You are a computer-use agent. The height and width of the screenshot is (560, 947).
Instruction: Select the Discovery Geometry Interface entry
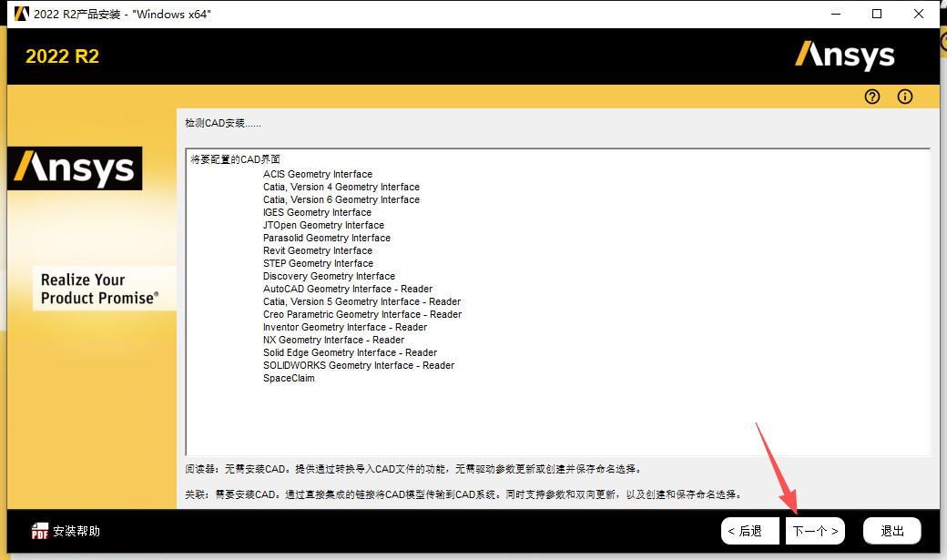tap(328, 276)
